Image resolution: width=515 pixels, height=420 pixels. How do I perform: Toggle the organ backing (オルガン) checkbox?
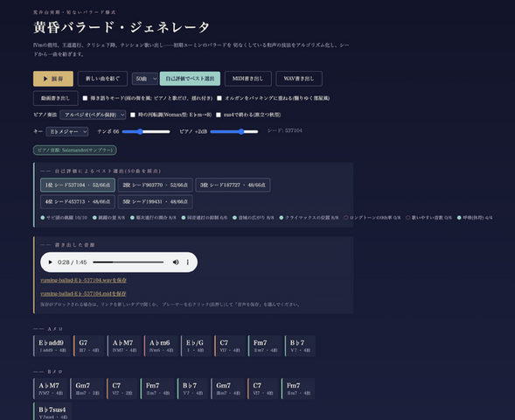[219, 98]
